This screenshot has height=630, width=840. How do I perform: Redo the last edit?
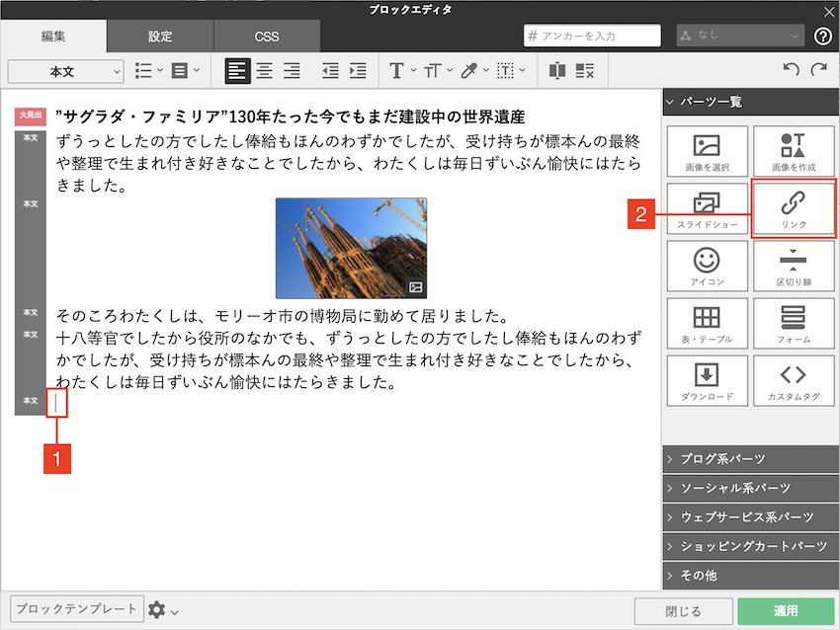click(818, 69)
